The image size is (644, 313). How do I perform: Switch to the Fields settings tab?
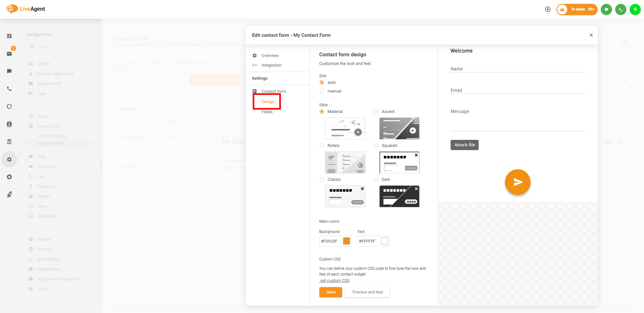[x=267, y=112]
